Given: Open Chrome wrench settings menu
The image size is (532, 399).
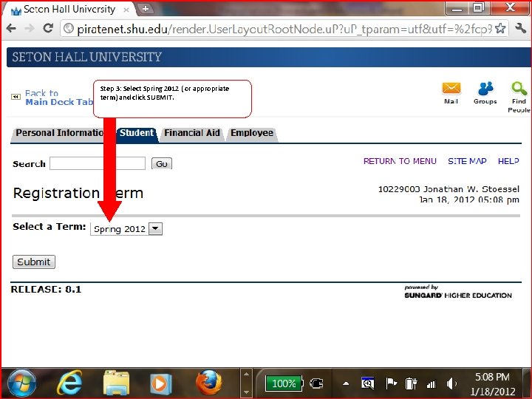Looking at the screenshot, I should click(520, 29).
